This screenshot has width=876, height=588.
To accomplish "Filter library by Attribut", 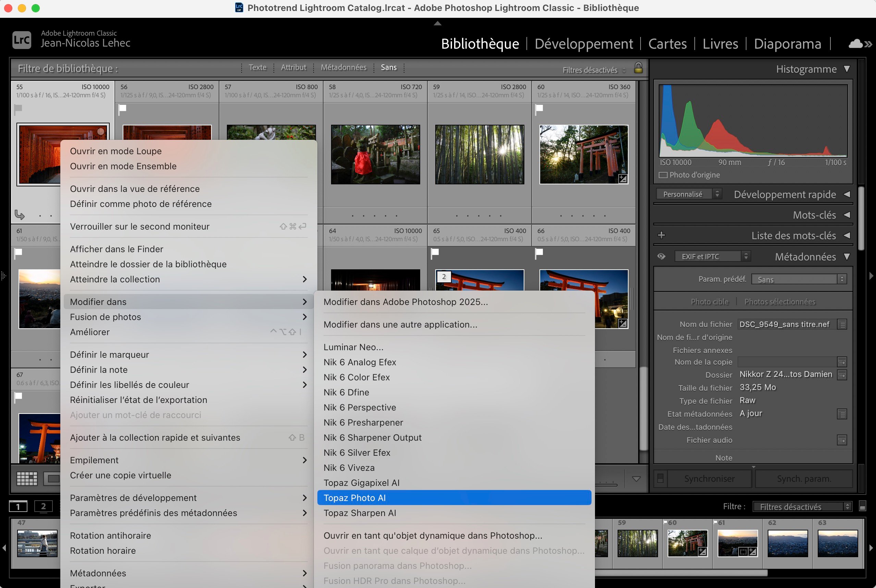I will click(x=293, y=68).
